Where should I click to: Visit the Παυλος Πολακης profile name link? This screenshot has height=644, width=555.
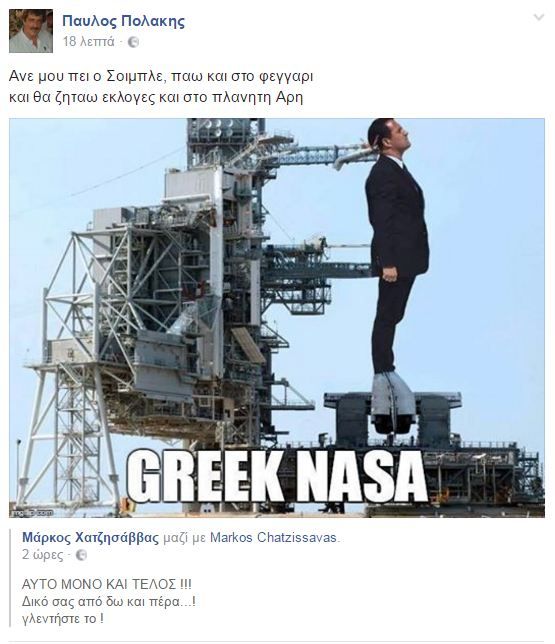pos(123,21)
